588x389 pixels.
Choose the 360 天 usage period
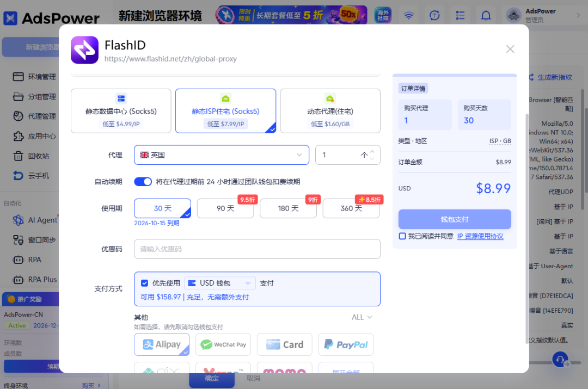(351, 208)
